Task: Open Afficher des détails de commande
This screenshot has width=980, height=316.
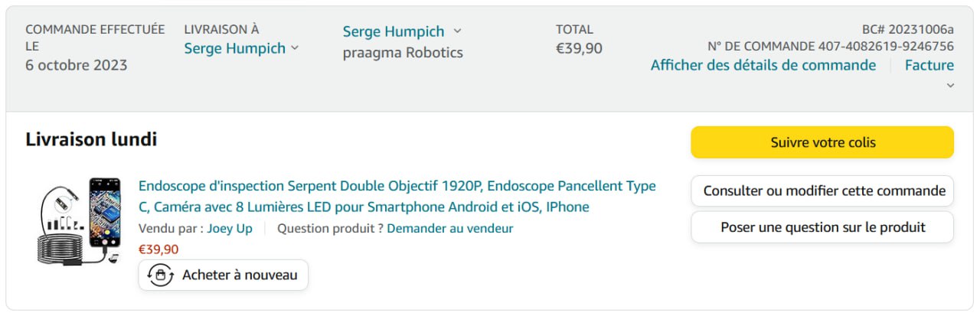Action: 763,65
